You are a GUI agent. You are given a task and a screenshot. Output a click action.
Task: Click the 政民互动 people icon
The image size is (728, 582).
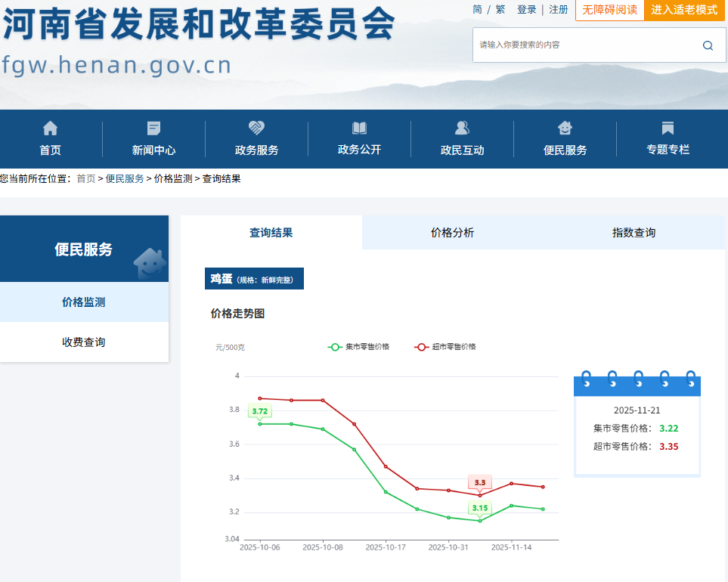coord(462,128)
